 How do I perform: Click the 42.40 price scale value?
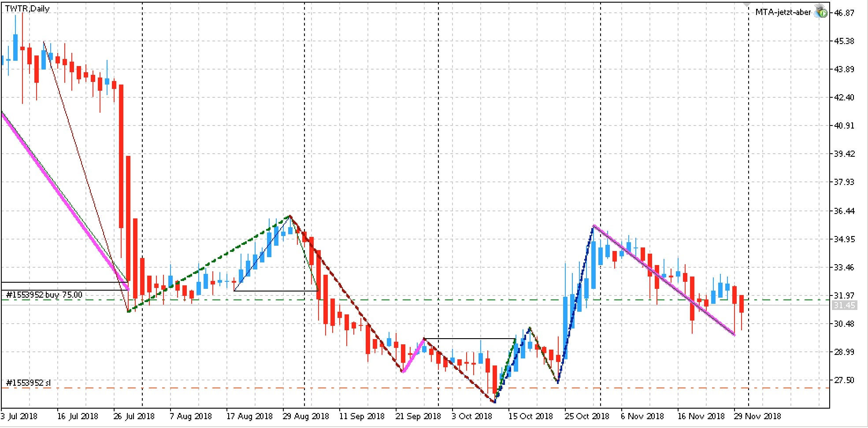tap(844, 97)
